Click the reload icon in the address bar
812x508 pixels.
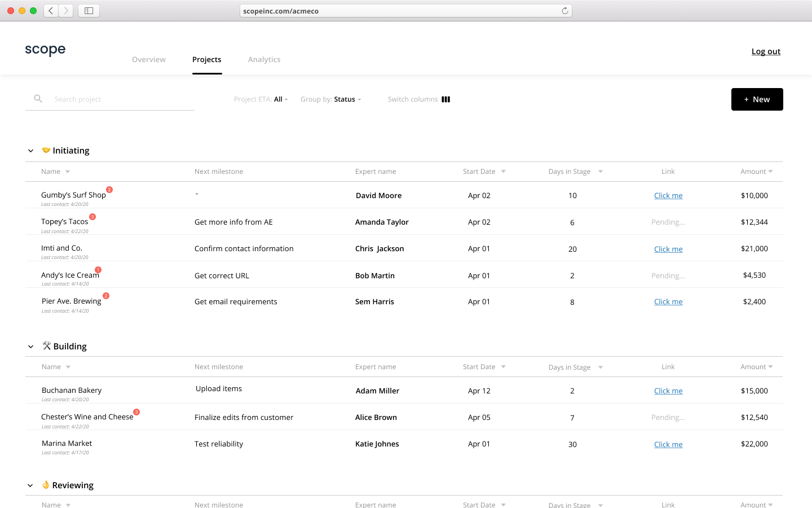[564, 10]
